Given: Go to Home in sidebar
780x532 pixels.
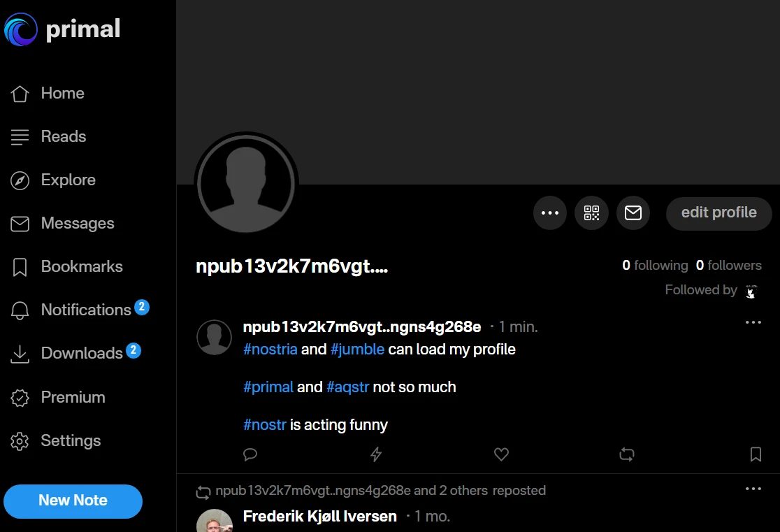Looking at the screenshot, I should click(x=62, y=93).
